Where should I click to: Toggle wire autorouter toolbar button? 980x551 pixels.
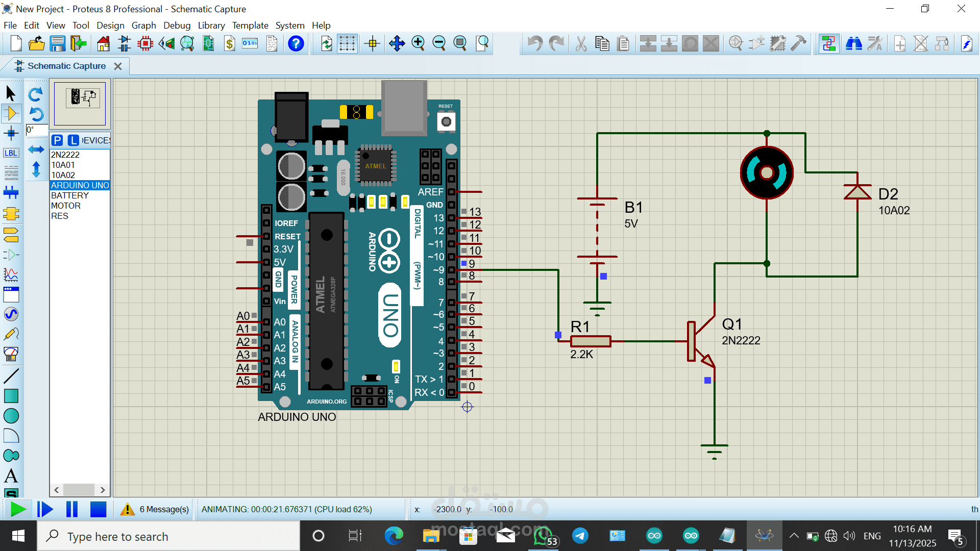[828, 44]
